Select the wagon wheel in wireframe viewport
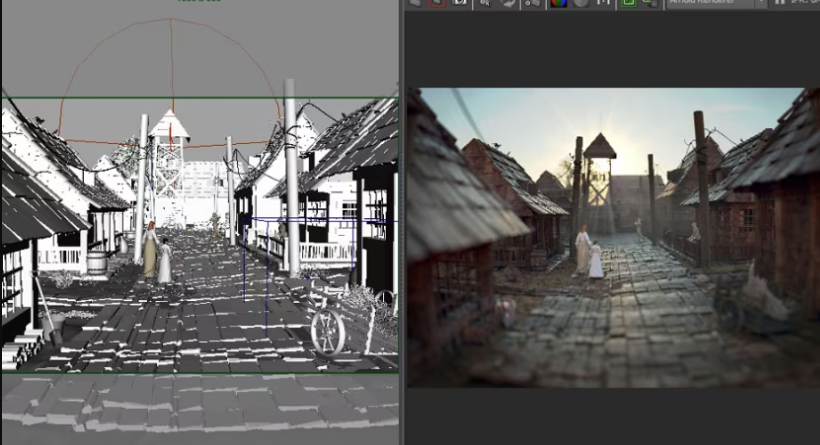820x445 pixels. (327, 331)
